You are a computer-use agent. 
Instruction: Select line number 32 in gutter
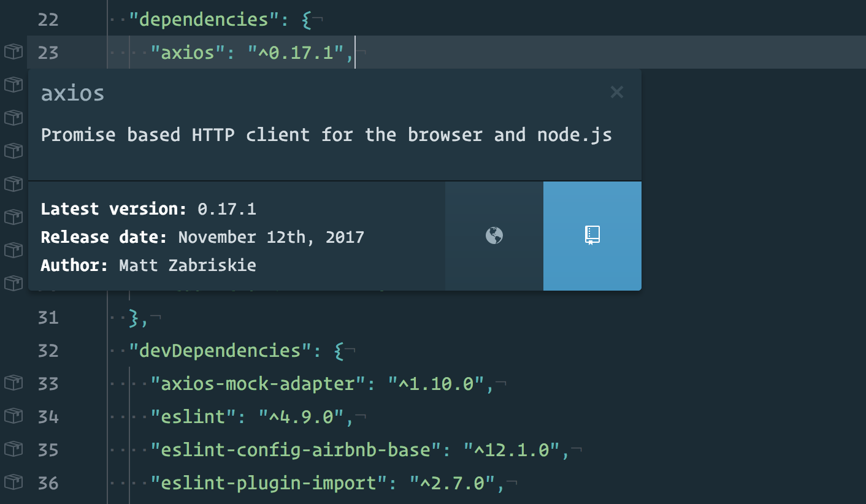pos(48,351)
